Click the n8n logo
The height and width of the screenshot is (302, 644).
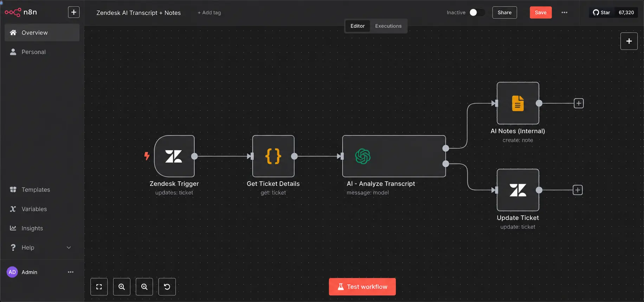21,12
